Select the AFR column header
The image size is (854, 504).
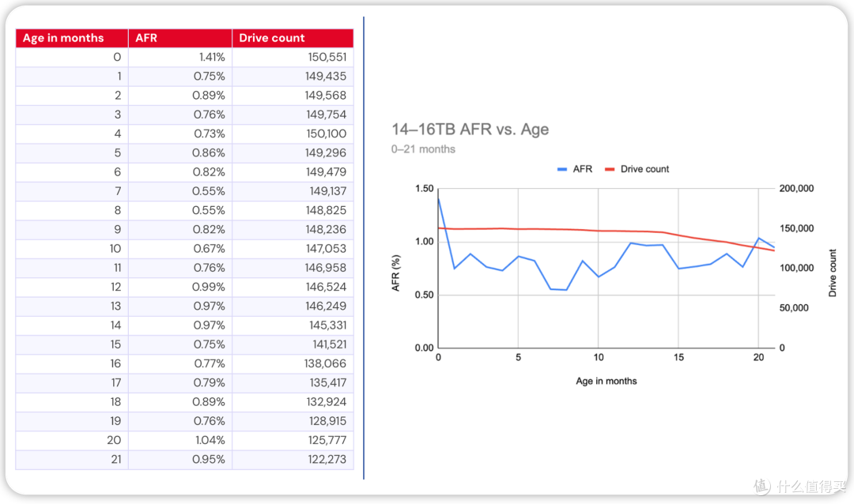[179, 38]
